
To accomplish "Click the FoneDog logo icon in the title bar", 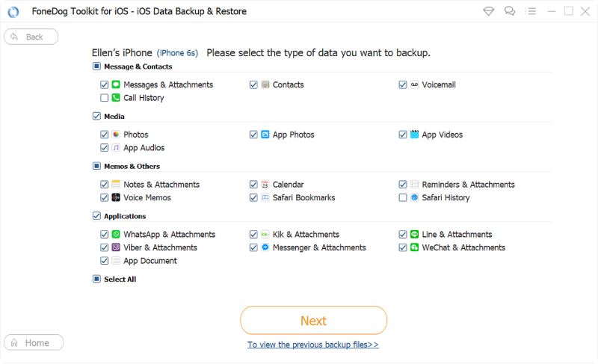I will click(x=13, y=12).
